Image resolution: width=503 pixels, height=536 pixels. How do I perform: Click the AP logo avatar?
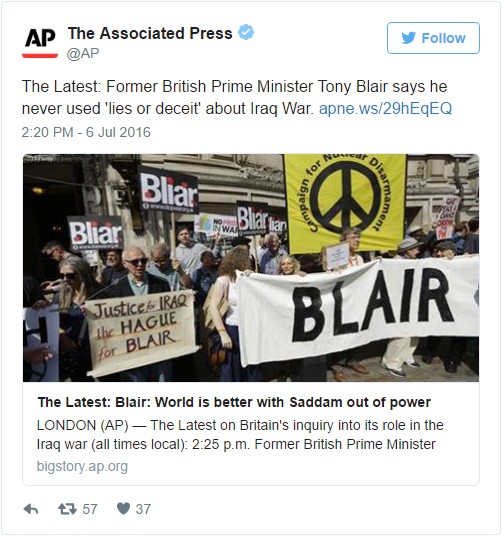[x=40, y=42]
